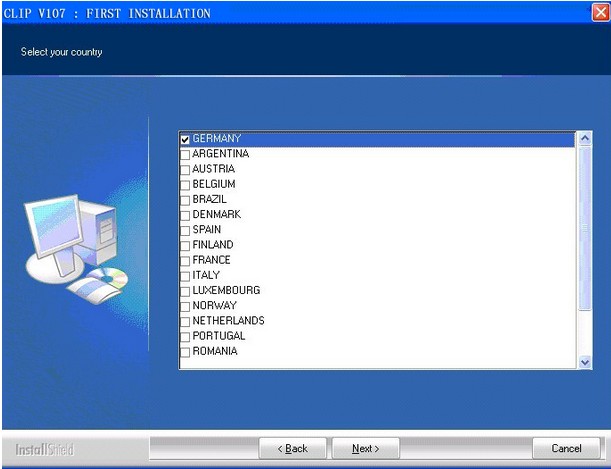Click the FINLAND country label
The height and width of the screenshot is (469, 611).
point(213,245)
